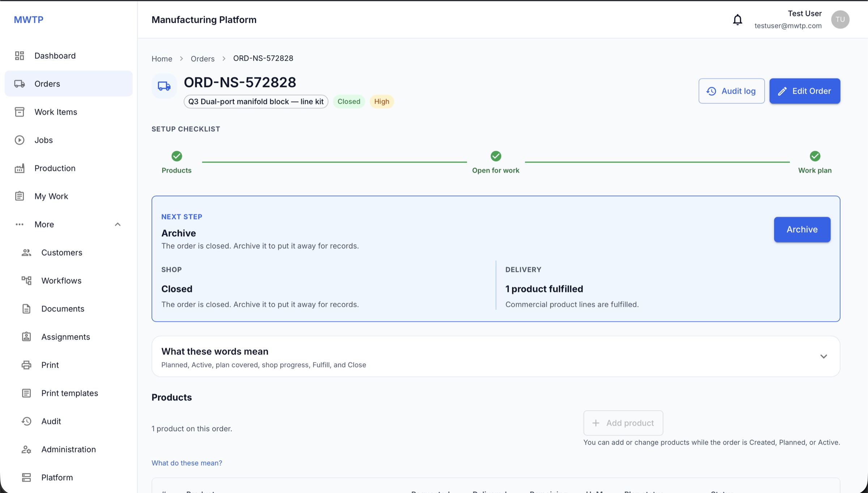Click the Customers people icon
The height and width of the screenshot is (493, 868).
tap(26, 252)
